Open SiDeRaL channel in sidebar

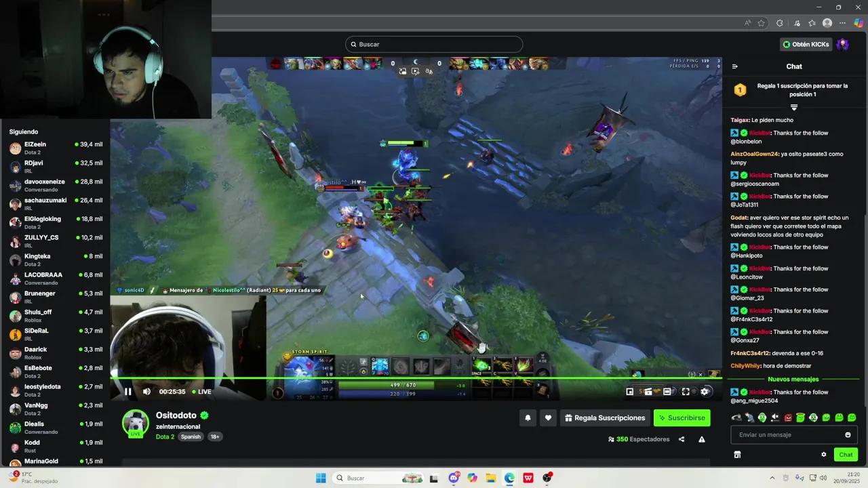click(56, 334)
